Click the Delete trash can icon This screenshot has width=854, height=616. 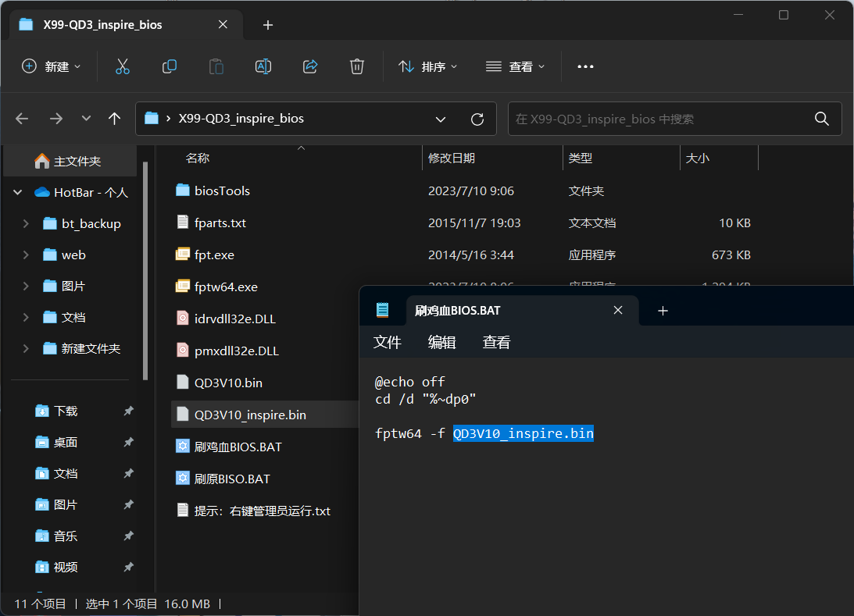coord(357,66)
